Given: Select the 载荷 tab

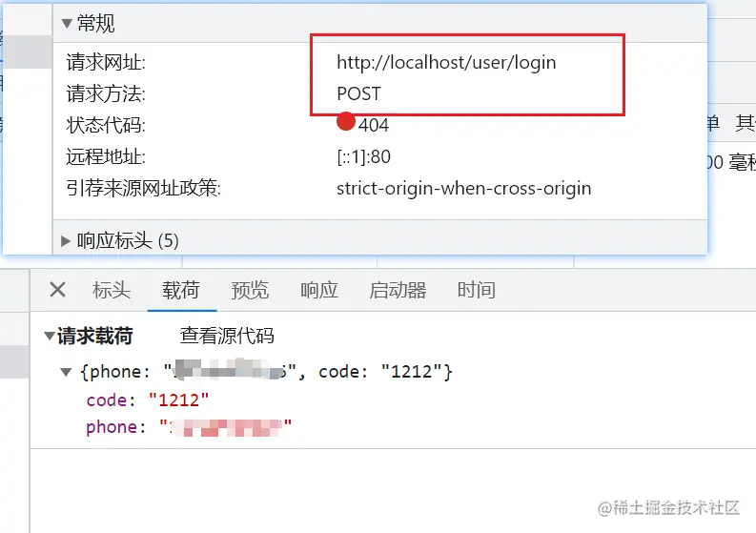Looking at the screenshot, I should point(181,291).
